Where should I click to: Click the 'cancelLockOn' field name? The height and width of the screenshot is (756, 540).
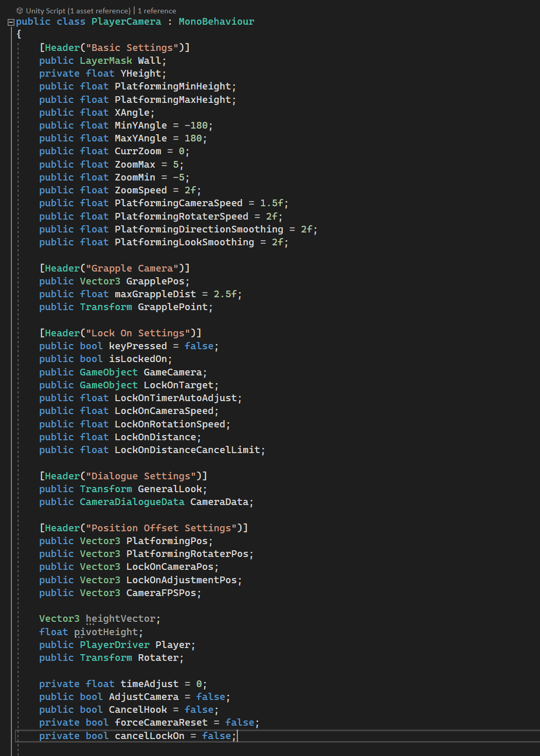pyautogui.click(x=150, y=736)
